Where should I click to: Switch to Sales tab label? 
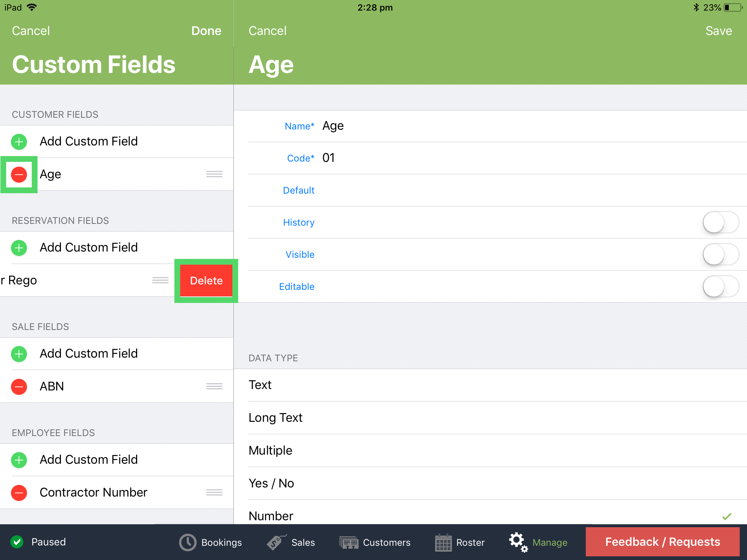[x=303, y=542]
